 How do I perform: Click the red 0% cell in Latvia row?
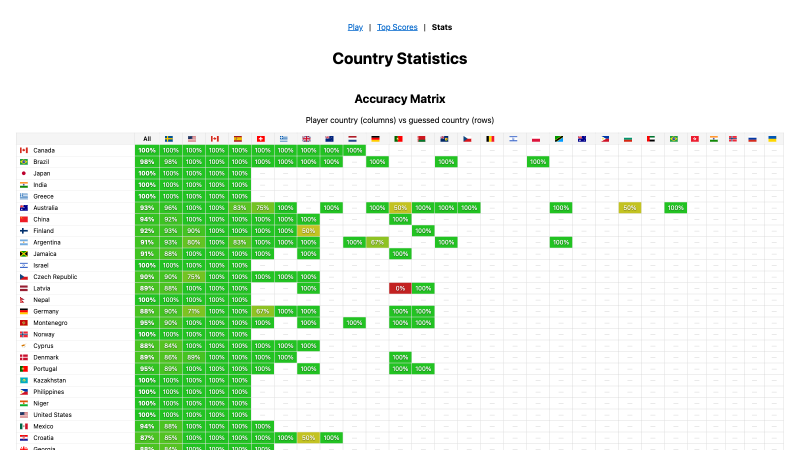[400, 288]
